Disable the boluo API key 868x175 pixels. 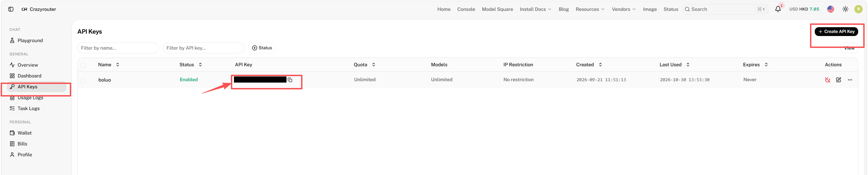828,80
